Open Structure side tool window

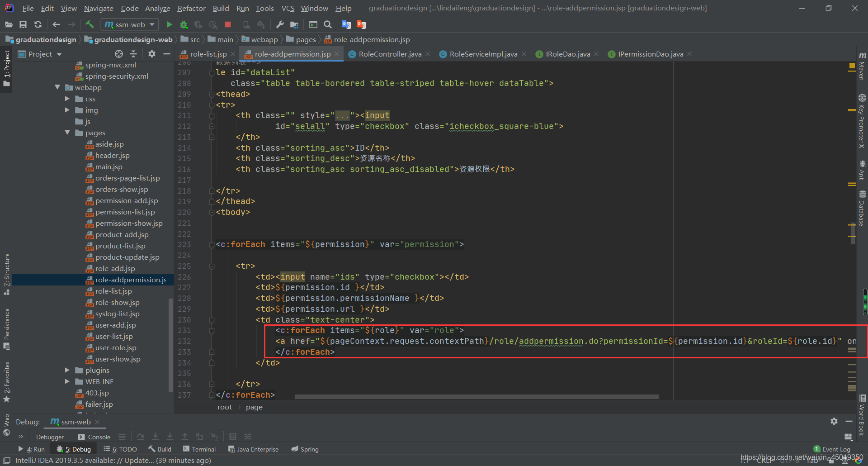point(6,274)
